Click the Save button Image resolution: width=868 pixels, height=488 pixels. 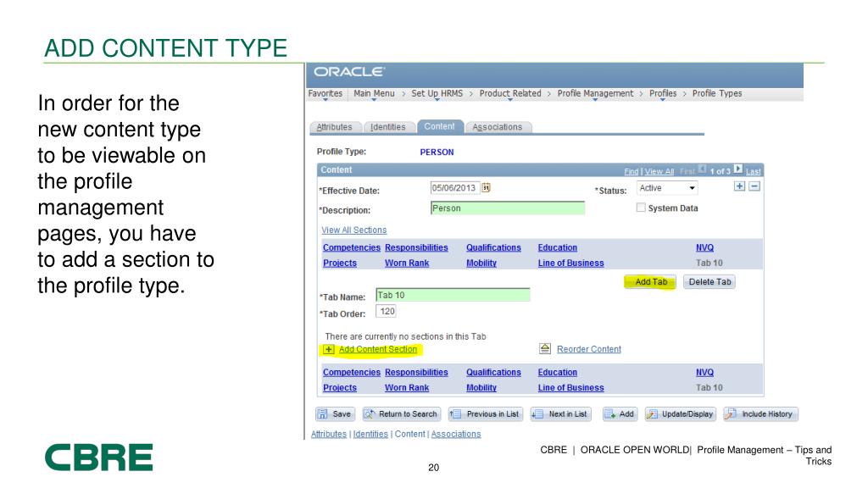click(336, 413)
